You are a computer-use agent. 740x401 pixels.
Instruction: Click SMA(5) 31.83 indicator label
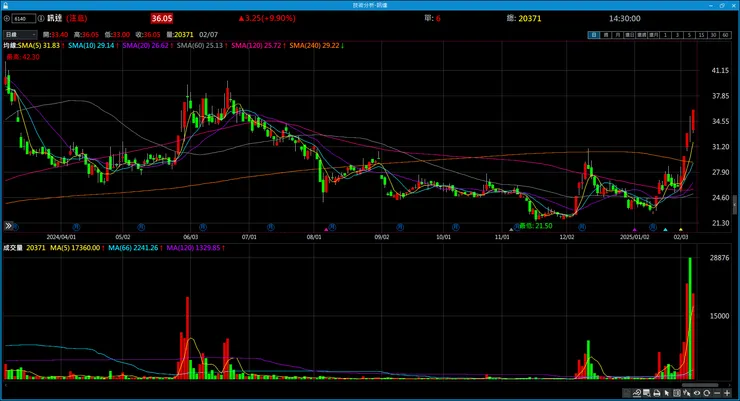click(39, 45)
